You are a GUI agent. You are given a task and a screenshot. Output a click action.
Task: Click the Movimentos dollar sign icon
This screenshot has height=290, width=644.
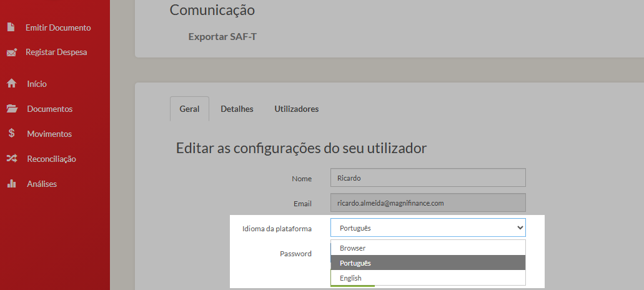tap(11, 134)
